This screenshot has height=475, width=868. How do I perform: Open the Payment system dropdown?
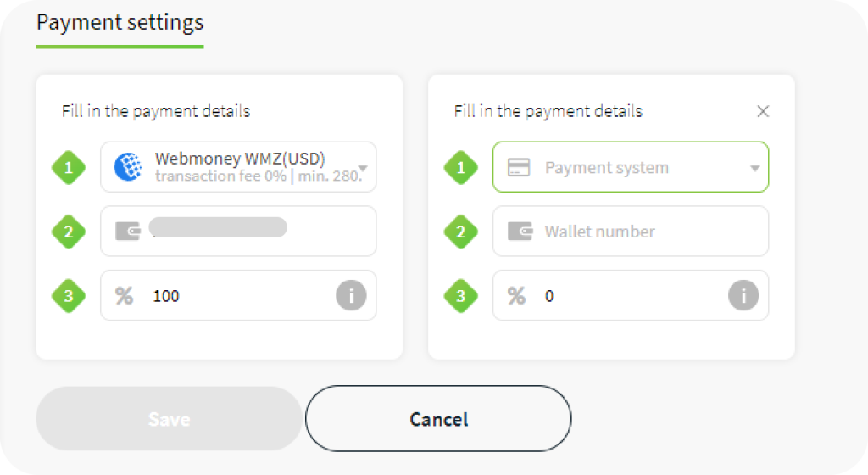pos(631,167)
